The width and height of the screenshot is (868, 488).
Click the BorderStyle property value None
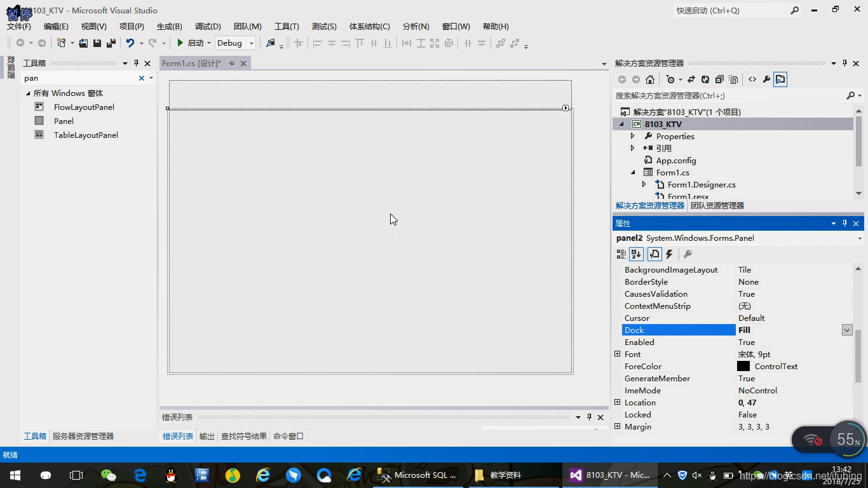pyautogui.click(x=749, y=281)
